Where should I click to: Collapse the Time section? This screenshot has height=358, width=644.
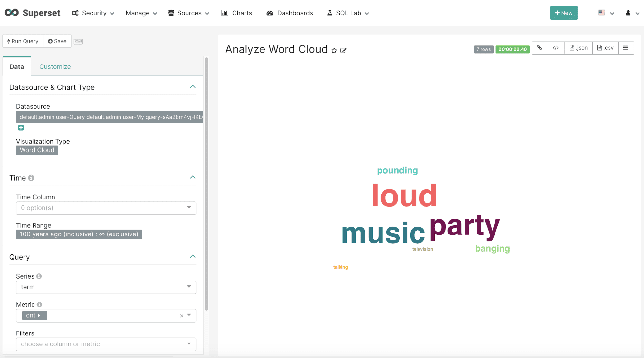pos(193,177)
